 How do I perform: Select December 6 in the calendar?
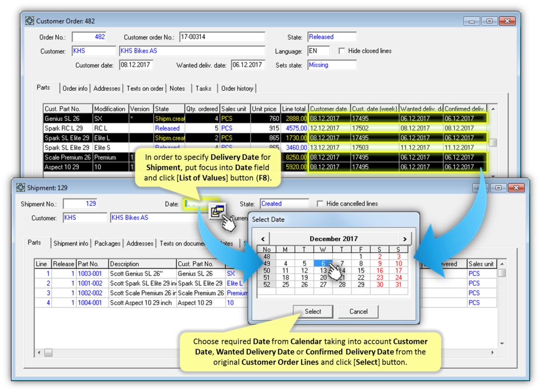point(323,264)
